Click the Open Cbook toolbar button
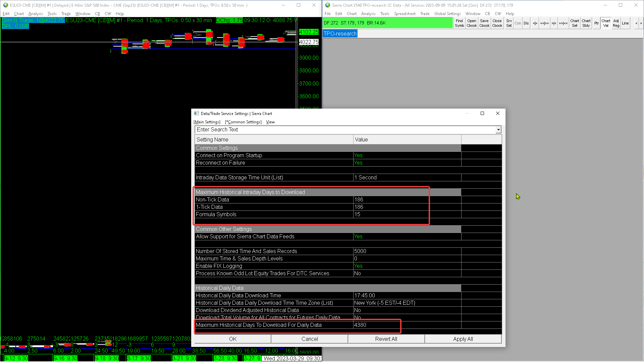Viewport: 644px width, 362px height. [472, 23]
